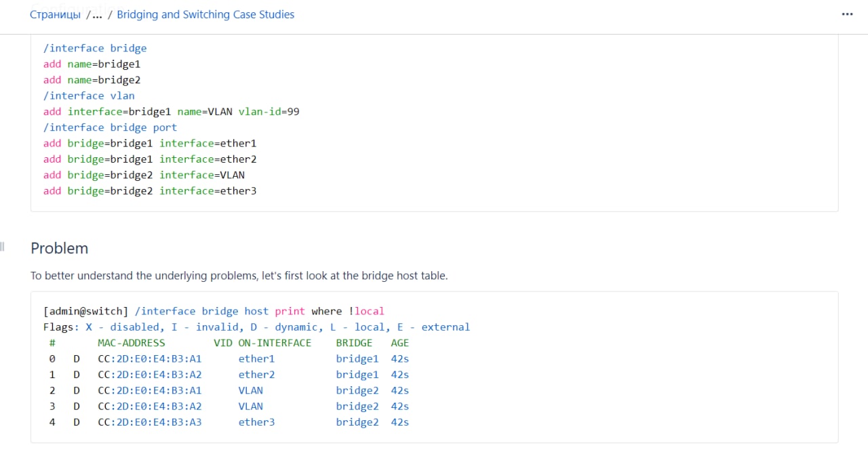Image resolution: width=868 pixels, height=452 pixels.
Task: Click 'VLAN' interface in row 2
Action: point(250,390)
